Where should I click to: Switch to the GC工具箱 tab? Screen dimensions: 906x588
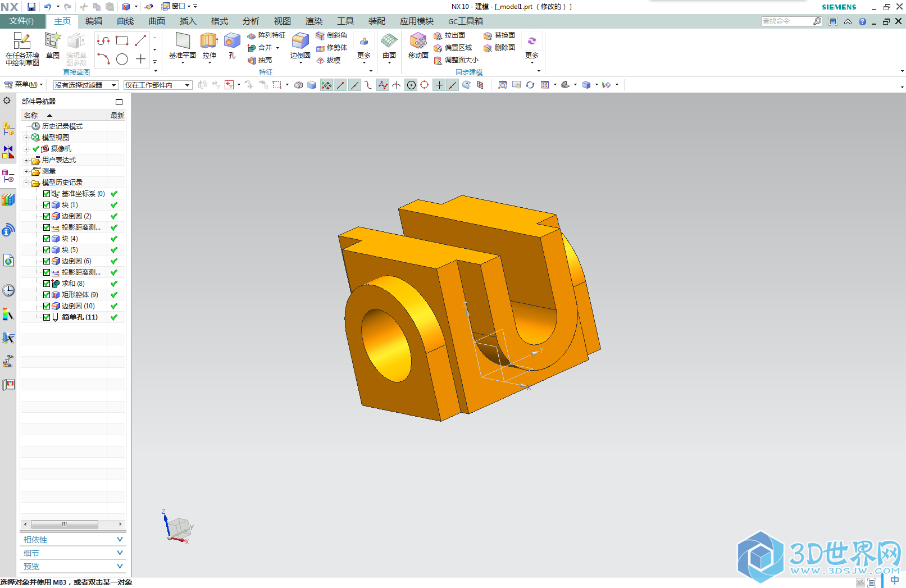point(466,21)
